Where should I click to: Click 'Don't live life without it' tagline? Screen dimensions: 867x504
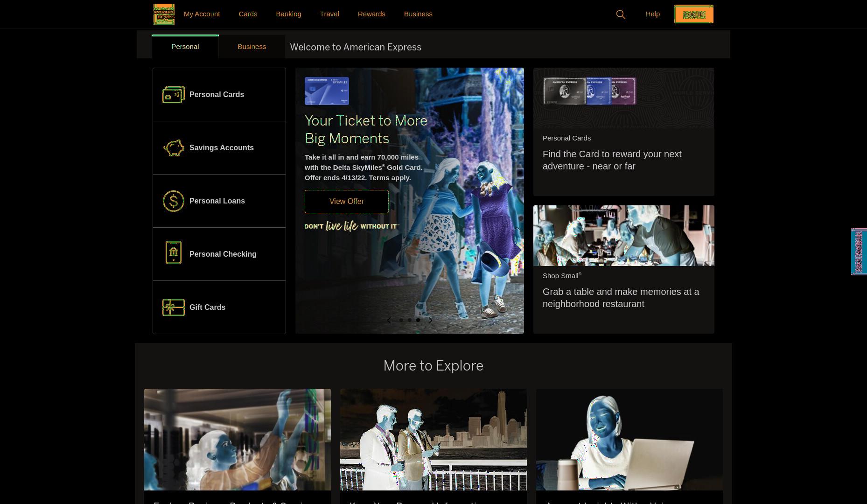coord(352,226)
